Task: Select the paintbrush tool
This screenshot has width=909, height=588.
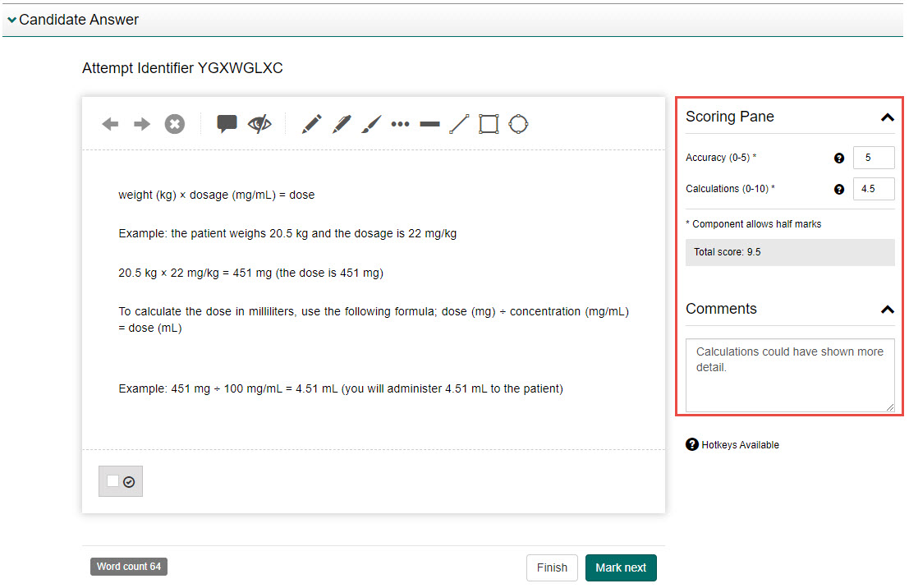Action: 371,124
